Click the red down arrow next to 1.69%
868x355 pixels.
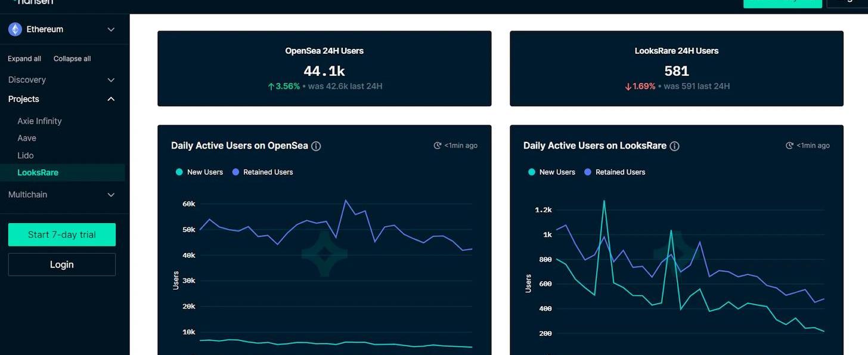[628, 87]
